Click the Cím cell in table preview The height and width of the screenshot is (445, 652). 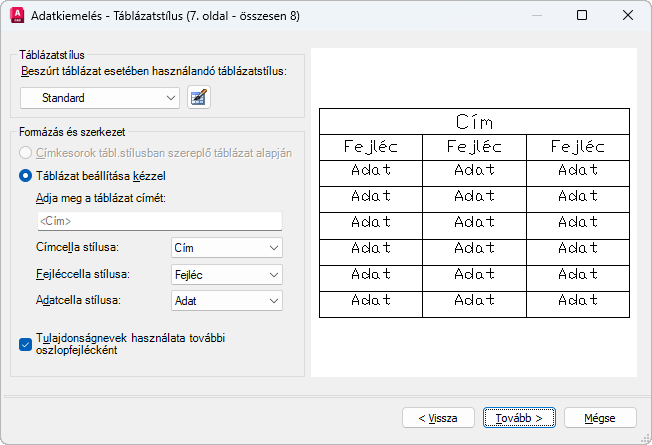pos(474,122)
